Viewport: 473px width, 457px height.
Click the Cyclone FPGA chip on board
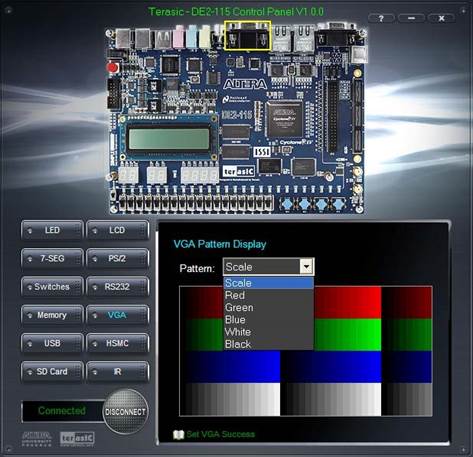point(284,119)
